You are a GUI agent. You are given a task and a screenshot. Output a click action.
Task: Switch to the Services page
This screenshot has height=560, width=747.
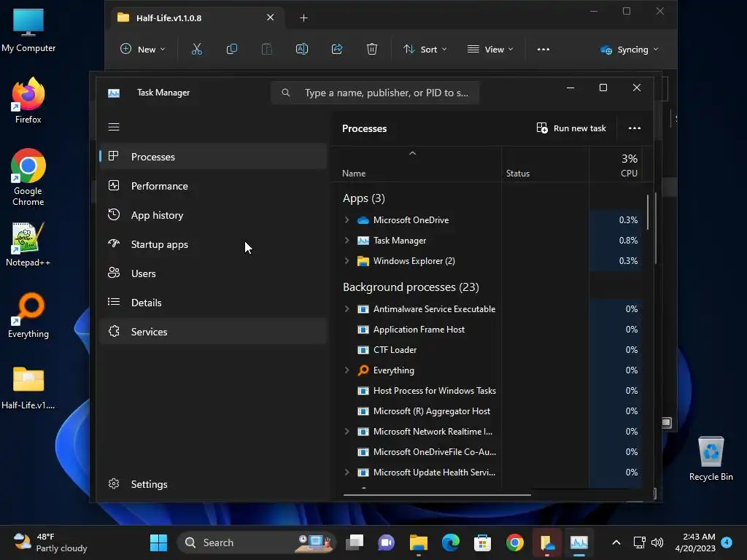(x=214, y=332)
